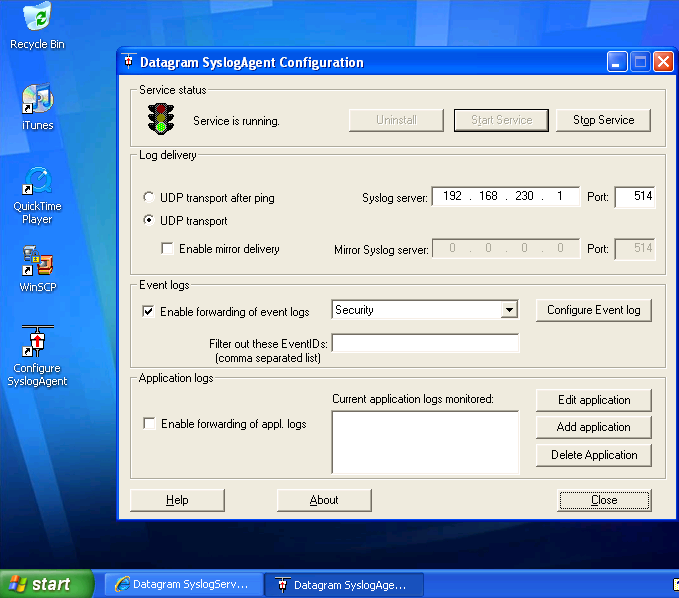Click the Close button at the bottom
679x598 pixels.
point(604,500)
